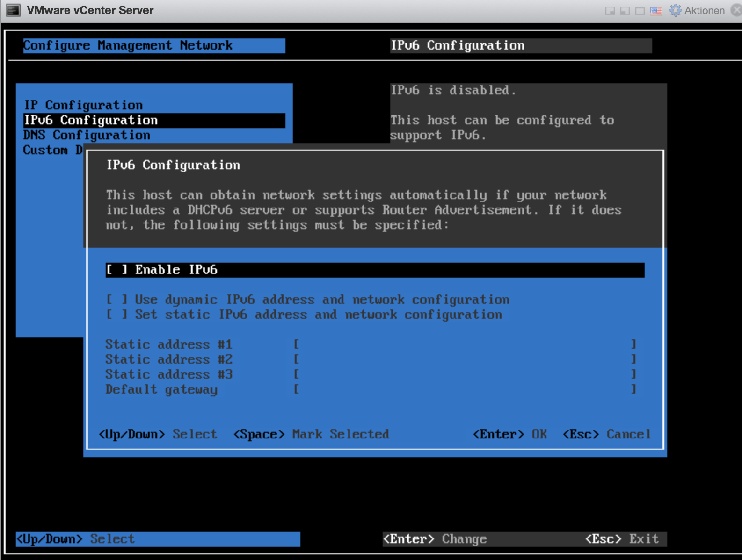Click the IPv6 Configuration dialog title
This screenshot has height=560, width=742.
click(173, 165)
